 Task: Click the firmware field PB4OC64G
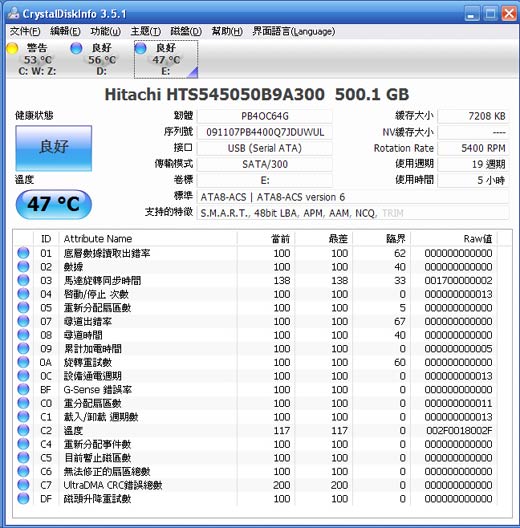(x=265, y=116)
